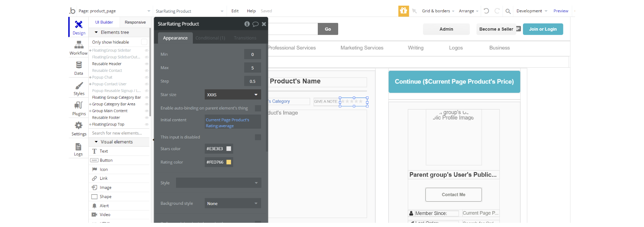The height and width of the screenshot is (227, 644).
Task: Toggle the Only show hideable checkbox
Action: (x=144, y=42)
